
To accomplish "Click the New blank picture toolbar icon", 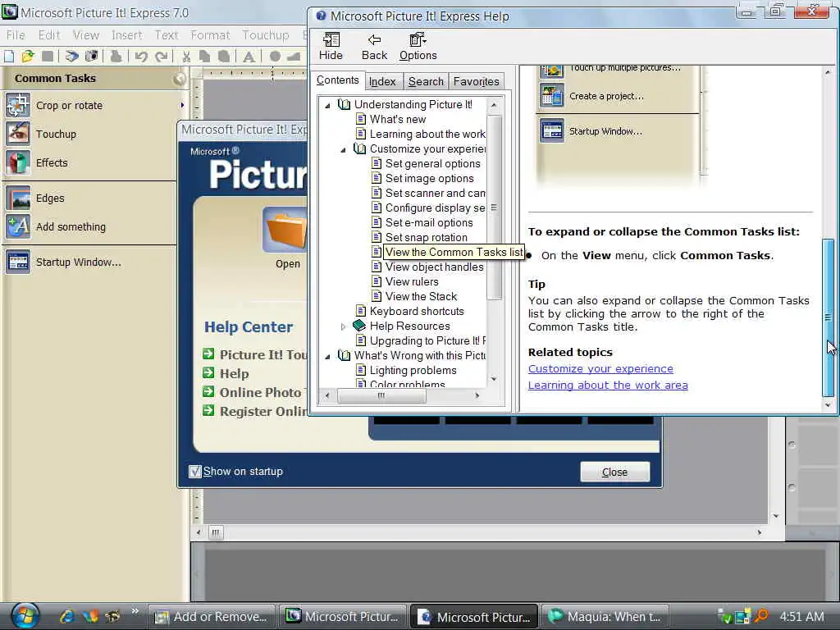I will (x=8, y=56).
